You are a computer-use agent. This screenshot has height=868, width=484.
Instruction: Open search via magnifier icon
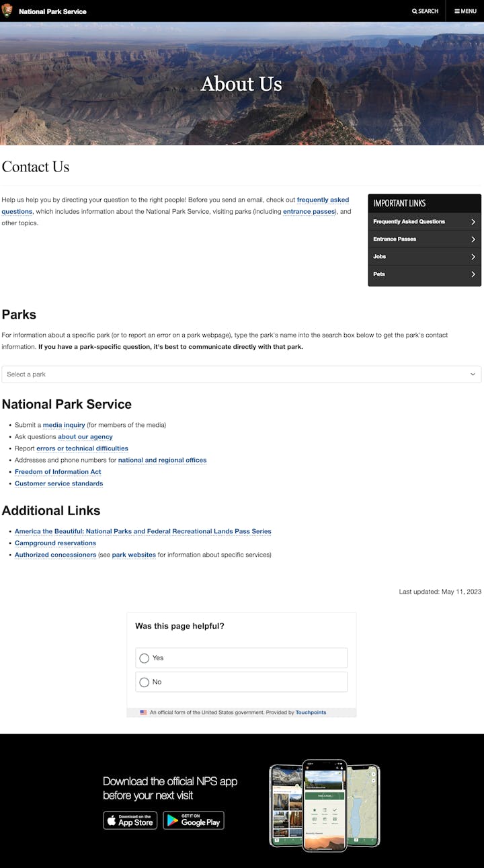[x=415, y=11]
